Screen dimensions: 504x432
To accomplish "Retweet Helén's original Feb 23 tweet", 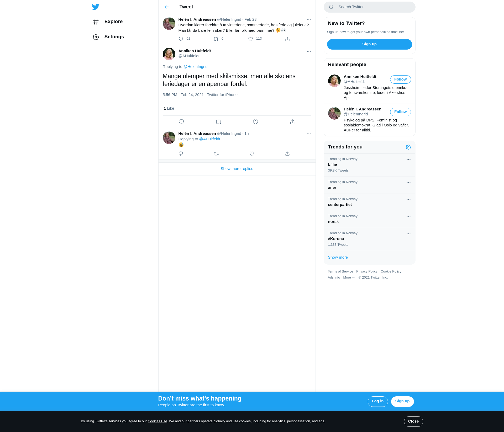I will coord(216,39).
